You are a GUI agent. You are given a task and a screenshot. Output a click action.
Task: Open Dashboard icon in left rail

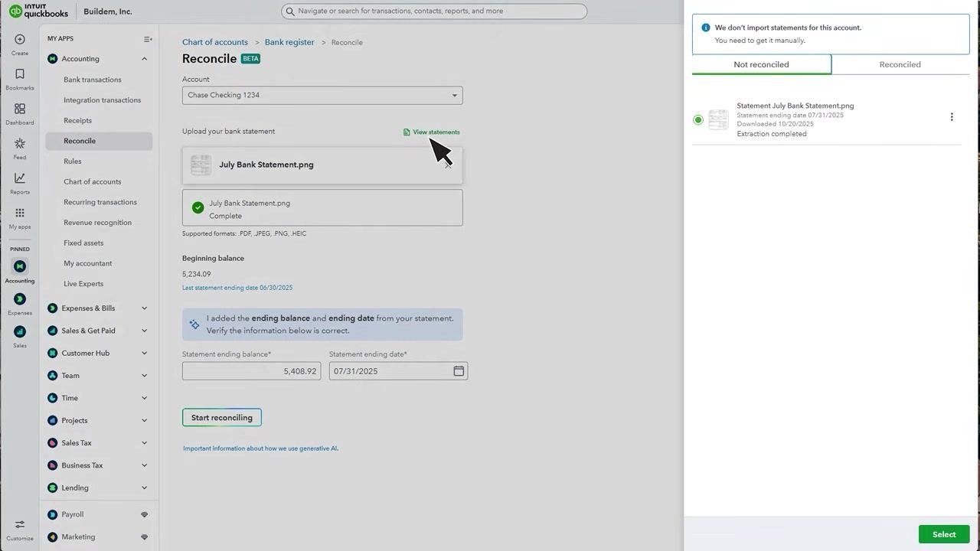click(20, 109)
